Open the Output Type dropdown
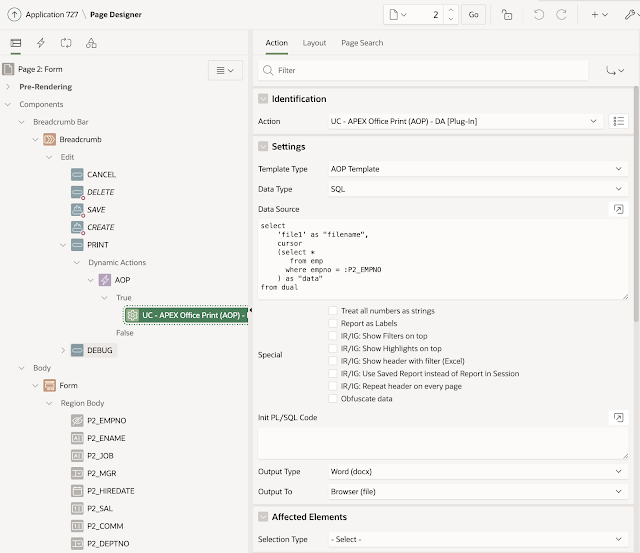The width and height of the screenshot is (640, 553). pos(478,471)
